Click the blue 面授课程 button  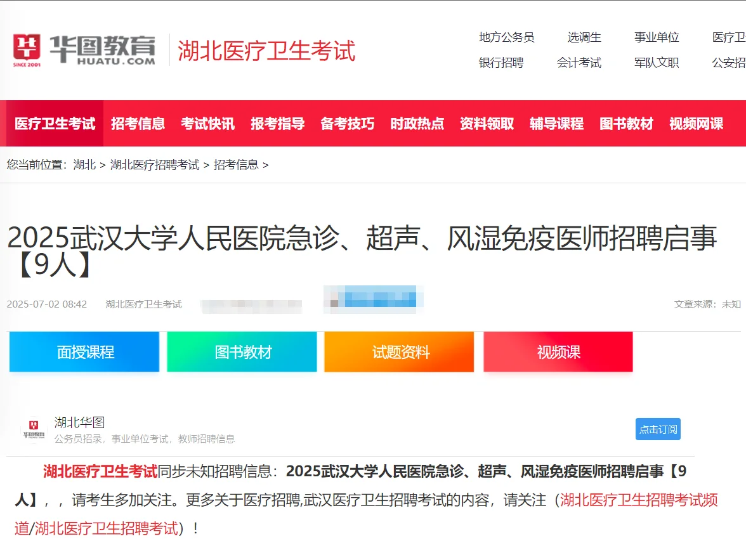[x=84, y=351]
